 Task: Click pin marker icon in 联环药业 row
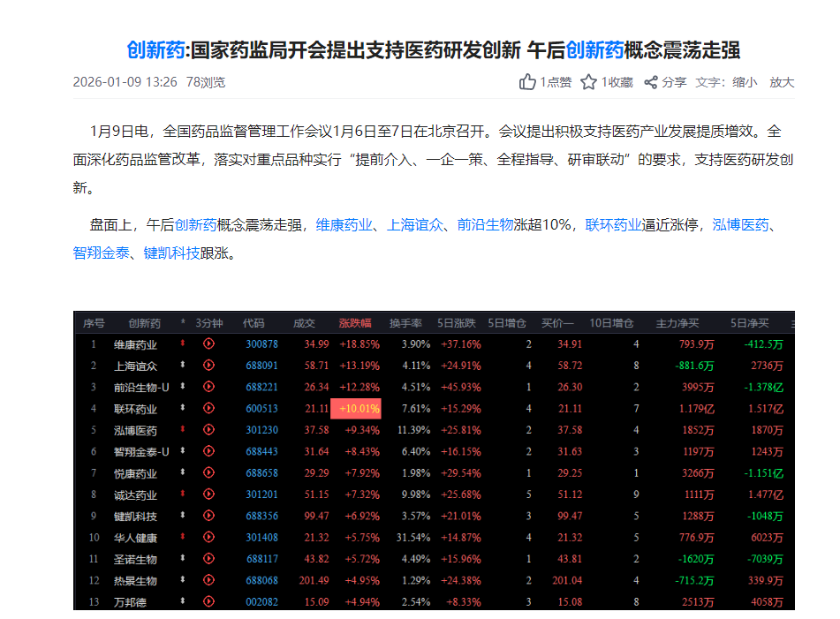(x=183, y=407)
